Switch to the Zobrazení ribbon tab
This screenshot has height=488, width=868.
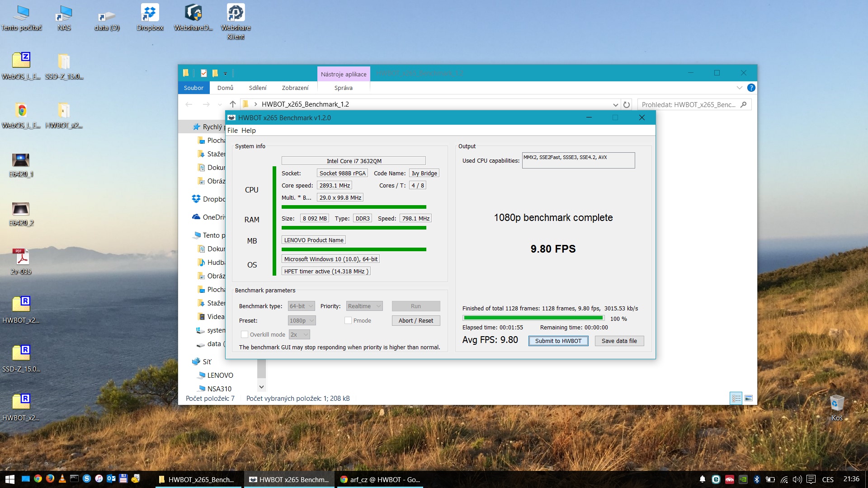click(295, 88)
